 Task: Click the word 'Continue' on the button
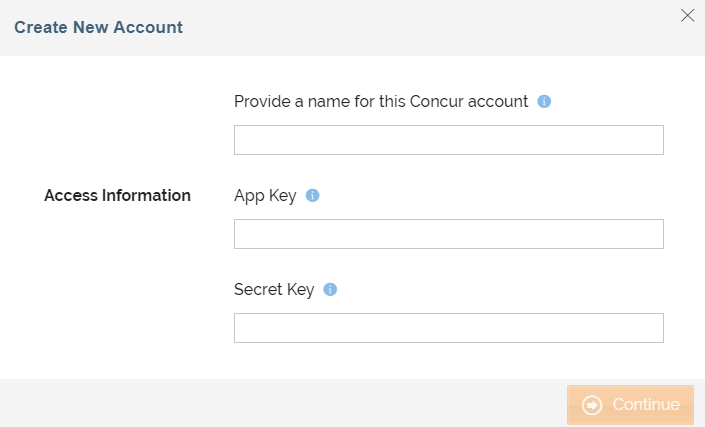[x=646, y=405]
